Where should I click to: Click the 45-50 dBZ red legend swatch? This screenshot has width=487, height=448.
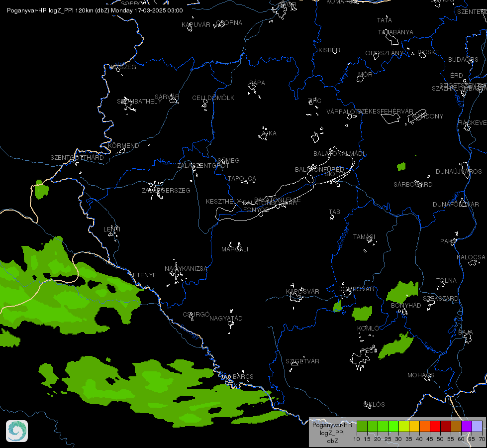pyautogui.click(x=435, y=426)
